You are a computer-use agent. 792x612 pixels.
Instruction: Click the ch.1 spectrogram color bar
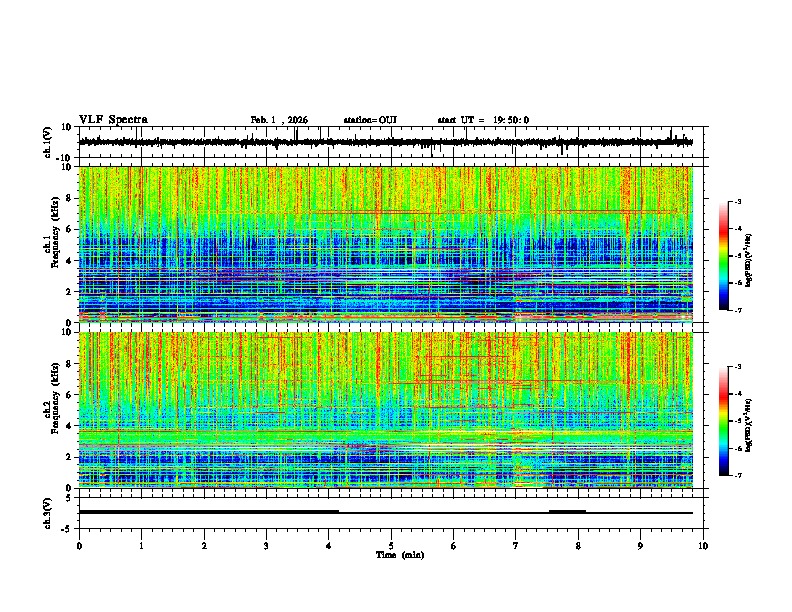click(x=724, y=256)
